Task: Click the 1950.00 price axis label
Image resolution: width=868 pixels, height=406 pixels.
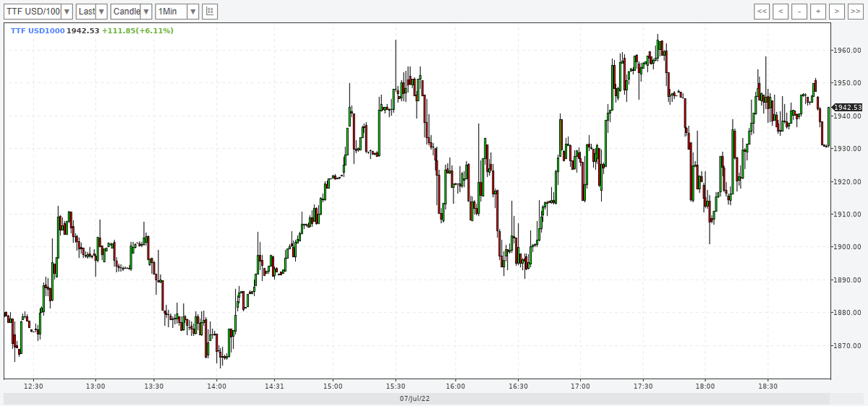Action: tap(849, 83)
